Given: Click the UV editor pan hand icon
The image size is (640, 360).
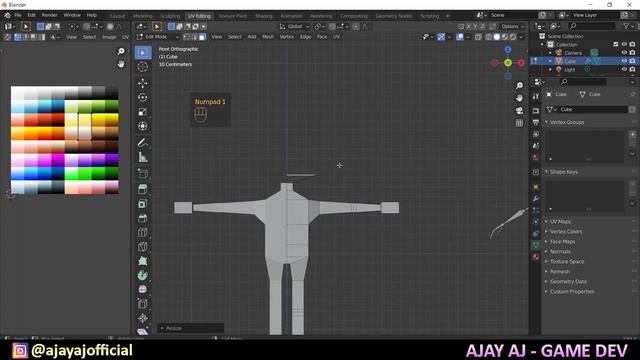Looking at the screenshot, I should 121,64.
